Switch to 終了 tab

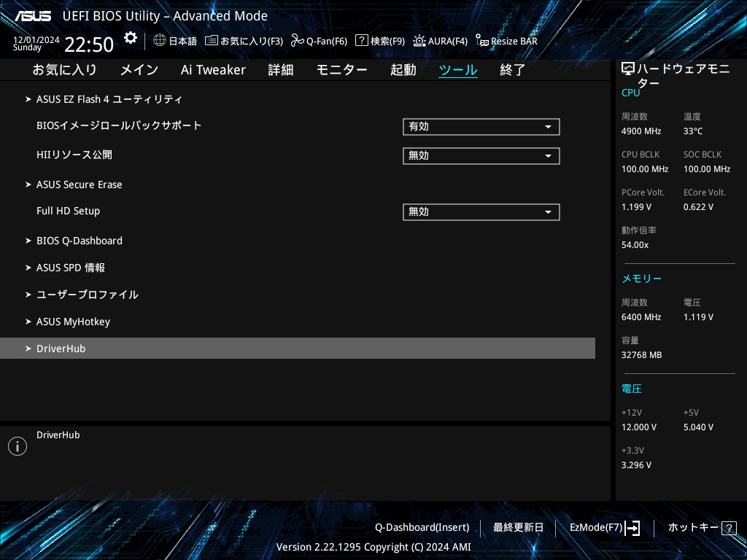[x=513, y=69]
